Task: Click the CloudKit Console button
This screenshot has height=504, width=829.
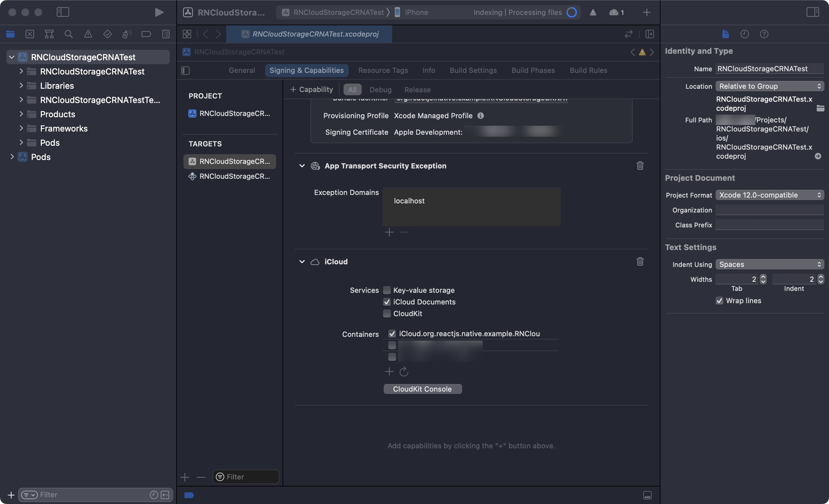Action: 422,389
